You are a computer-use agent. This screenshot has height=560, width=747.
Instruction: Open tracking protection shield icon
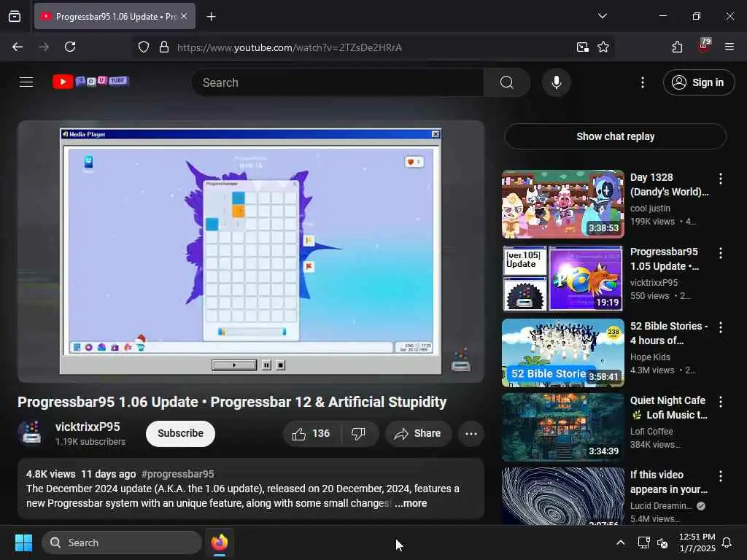pyautogui.click(x=144, y=47)
